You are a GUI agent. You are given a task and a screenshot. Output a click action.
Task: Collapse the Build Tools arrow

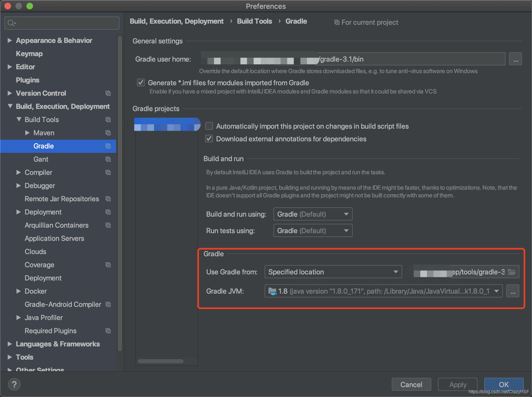[19, 119]
